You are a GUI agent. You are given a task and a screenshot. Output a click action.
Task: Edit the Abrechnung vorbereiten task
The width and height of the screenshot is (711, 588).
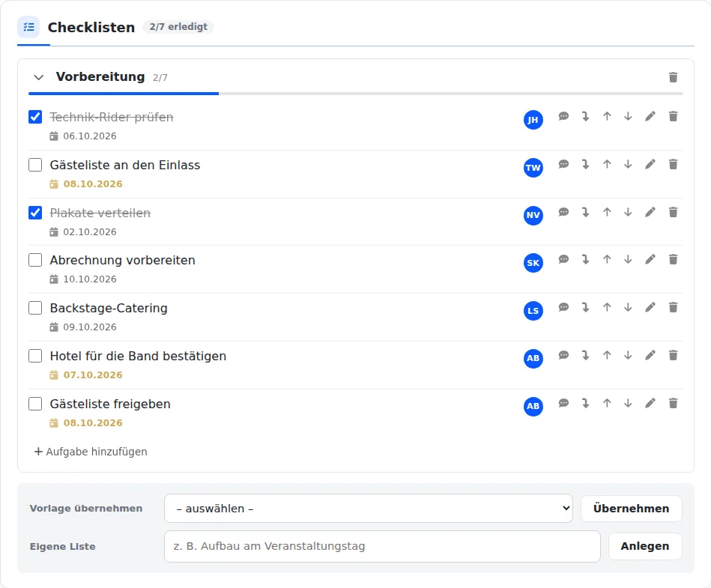click(x=650, y=259)
